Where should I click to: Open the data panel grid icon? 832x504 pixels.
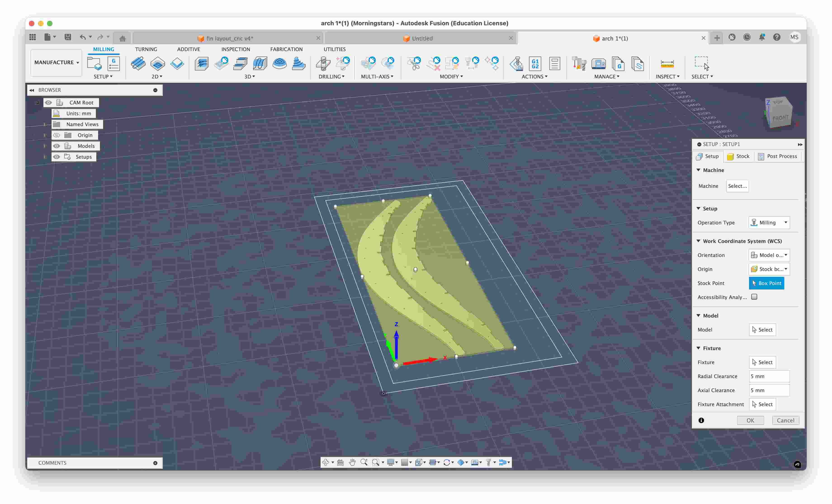(32, 38)
